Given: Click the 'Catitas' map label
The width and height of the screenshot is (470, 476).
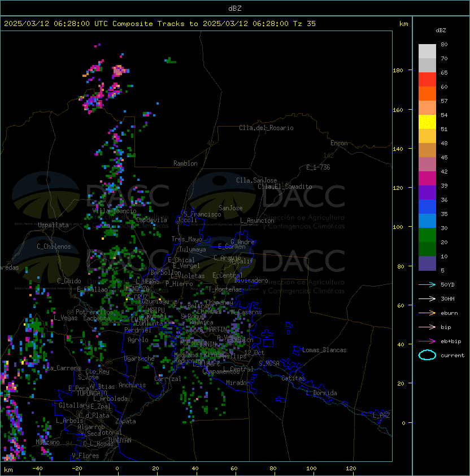Looking at the screenshot, I should click(293, 378).
